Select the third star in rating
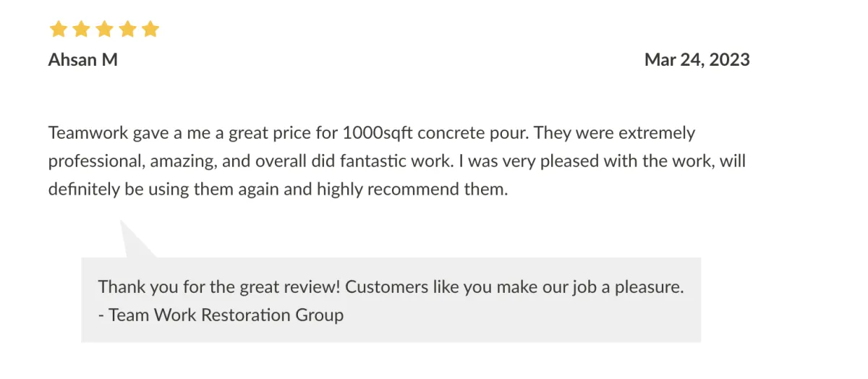The image size is (868, 379). click(103, 30)
